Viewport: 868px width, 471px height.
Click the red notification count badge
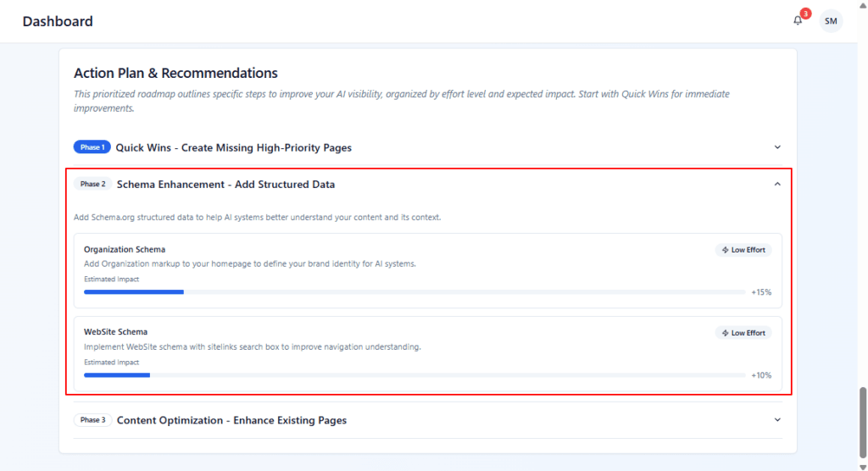(x=805, y=14)
